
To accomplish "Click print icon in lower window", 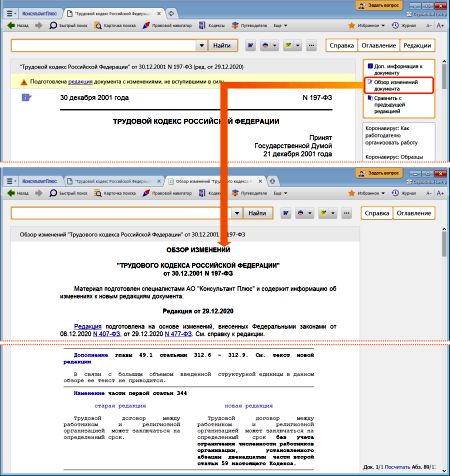I will tap(301, 213).
